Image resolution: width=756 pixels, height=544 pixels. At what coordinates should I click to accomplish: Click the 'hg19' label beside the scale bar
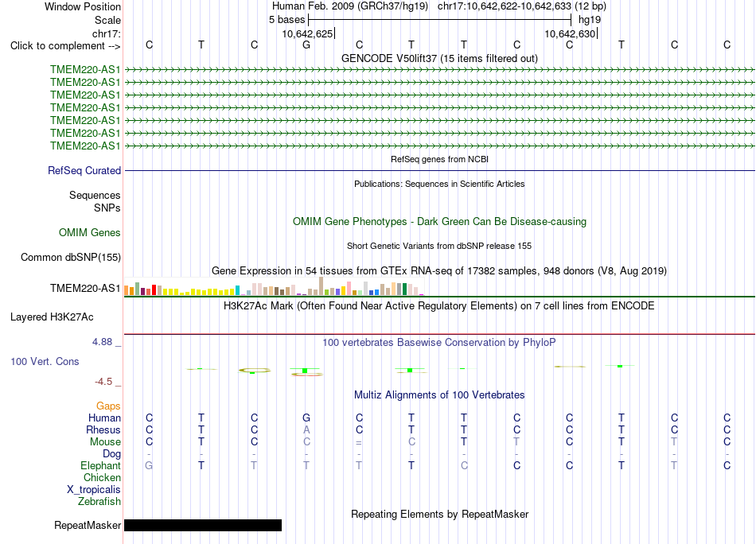click(x=590, y=20)
